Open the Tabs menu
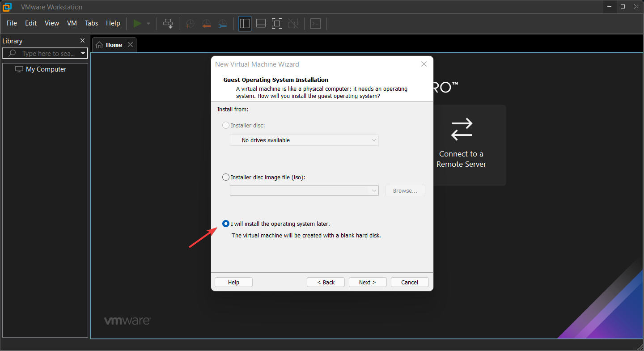 pyautogui.click(x=91, y=23)
